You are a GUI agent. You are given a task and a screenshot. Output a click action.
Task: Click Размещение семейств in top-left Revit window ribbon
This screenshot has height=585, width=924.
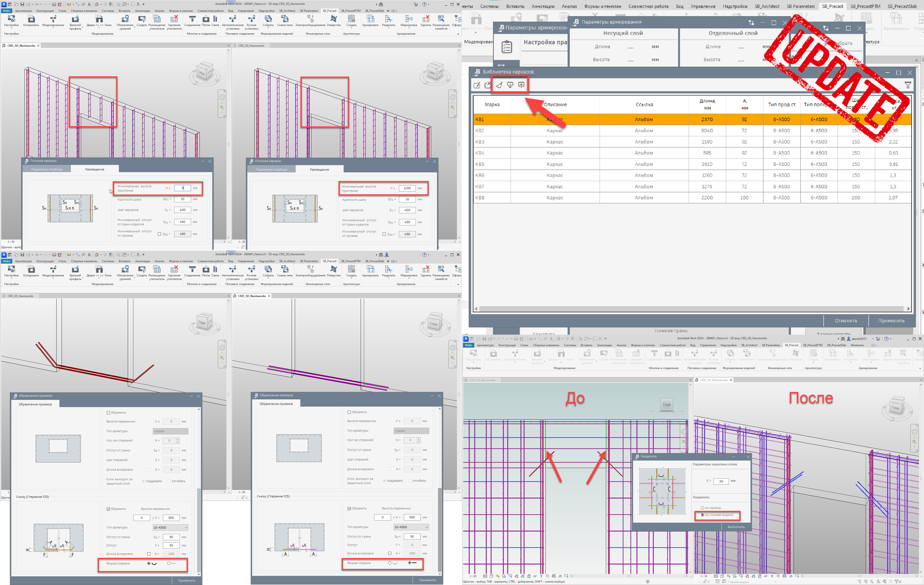coord(441,22)
